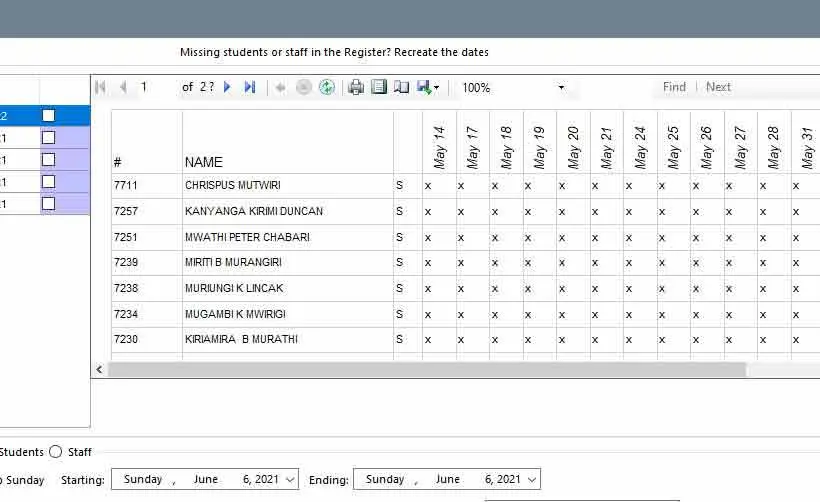The width and height of the screenshot is (820, 502).
Task: Click the May 24 column header
Action: 640,147
